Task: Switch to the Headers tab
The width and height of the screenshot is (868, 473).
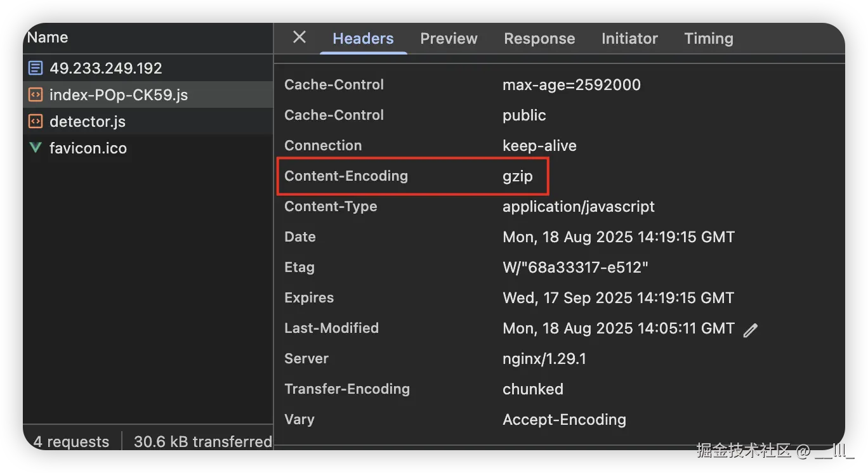Action: click(363, 39)
